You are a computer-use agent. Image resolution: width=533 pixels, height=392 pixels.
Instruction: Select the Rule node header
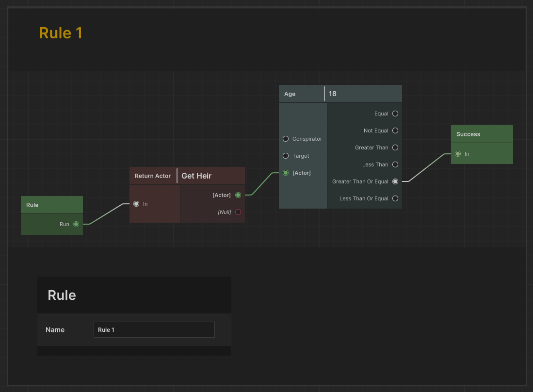[52, 205]
